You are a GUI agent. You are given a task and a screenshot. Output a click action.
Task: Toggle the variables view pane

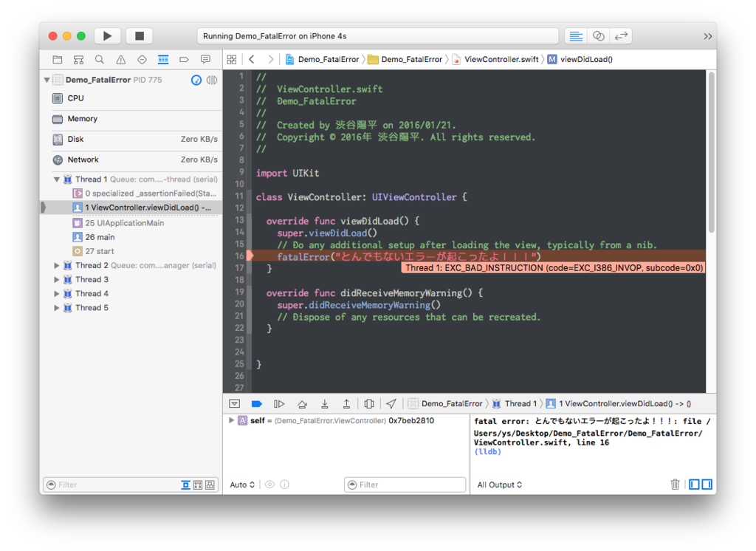click(694, 485)
